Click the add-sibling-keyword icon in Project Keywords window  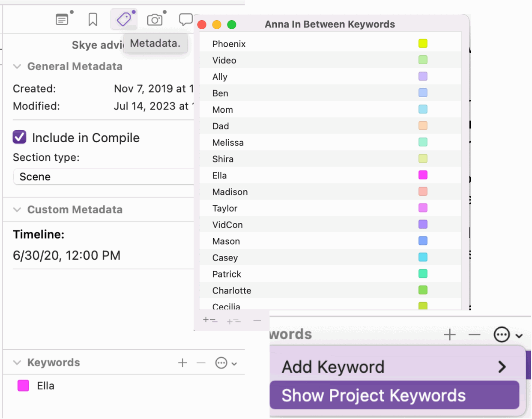click(x=233, y=321)
